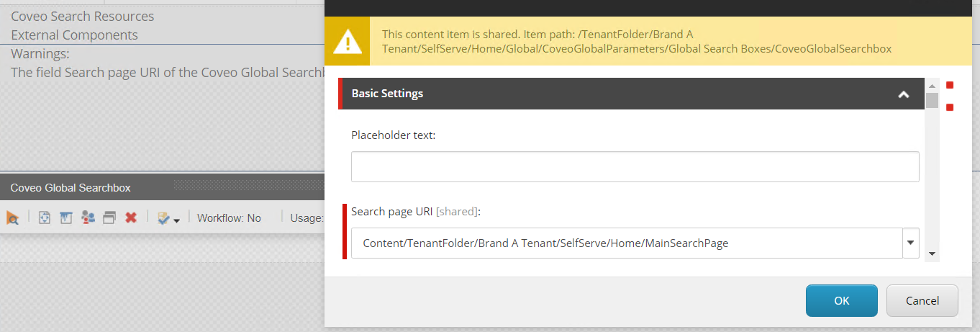This screenshot has height=332, width=980.
Task: Collapse the Basic Settings section chevron
Action: 904,94
